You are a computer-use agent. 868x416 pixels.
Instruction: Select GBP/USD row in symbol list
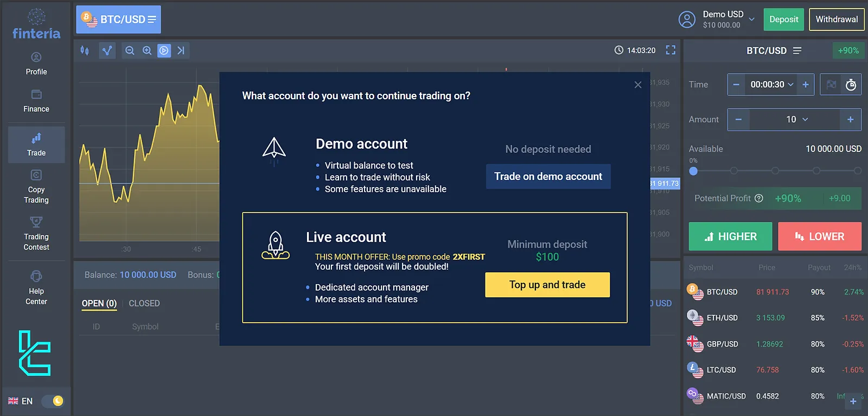point(775,344)
